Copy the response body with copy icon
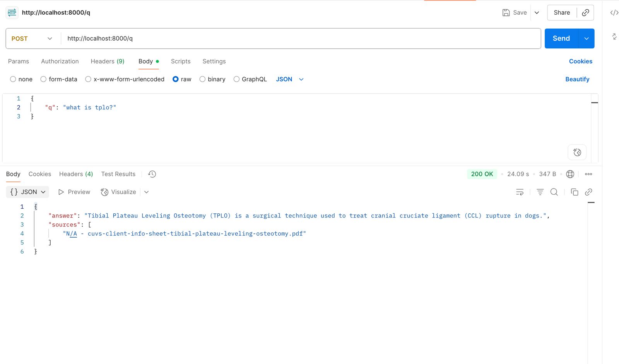The image size is (619, 364). point(575,192)
